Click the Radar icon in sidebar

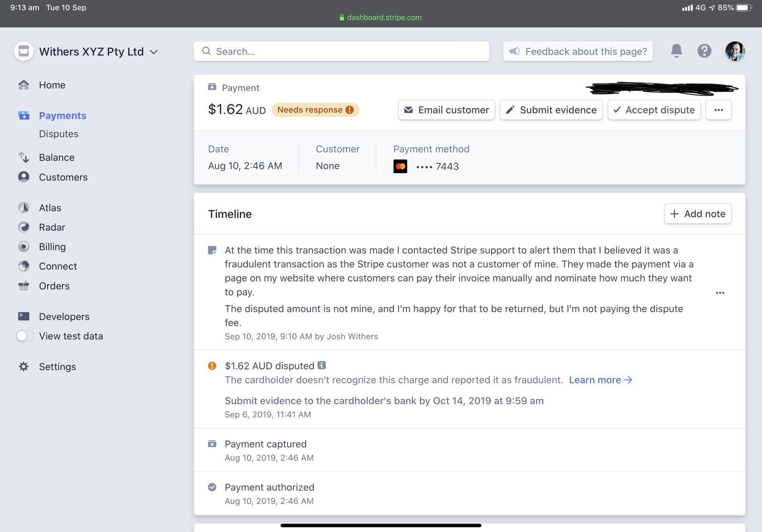click(24, 227)
